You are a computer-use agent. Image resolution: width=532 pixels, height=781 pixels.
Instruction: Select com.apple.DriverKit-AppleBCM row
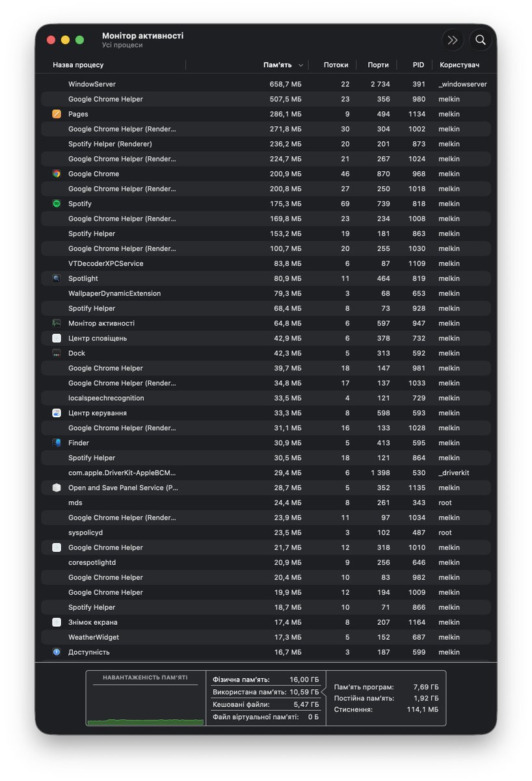(266, 473)
